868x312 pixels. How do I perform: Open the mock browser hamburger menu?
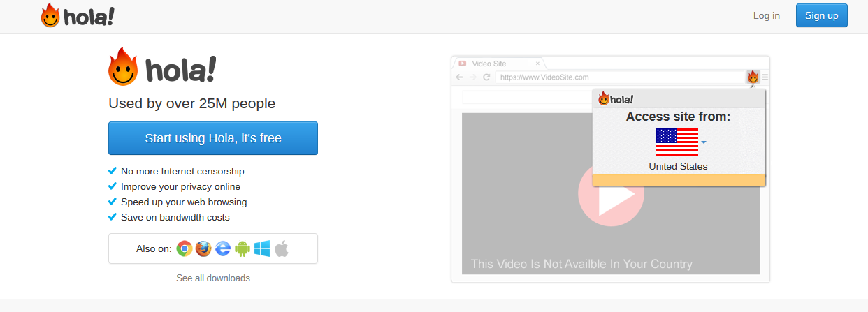[765, 77]
